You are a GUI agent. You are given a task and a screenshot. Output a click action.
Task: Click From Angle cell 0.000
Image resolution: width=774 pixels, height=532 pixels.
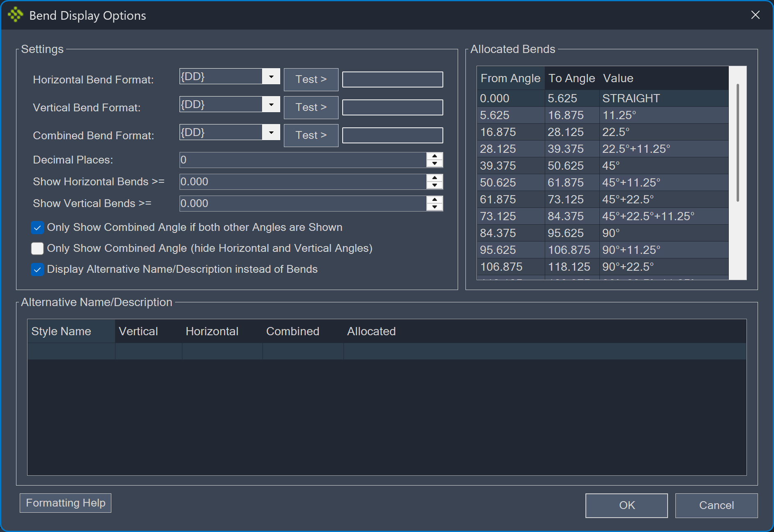pos(511,99)
